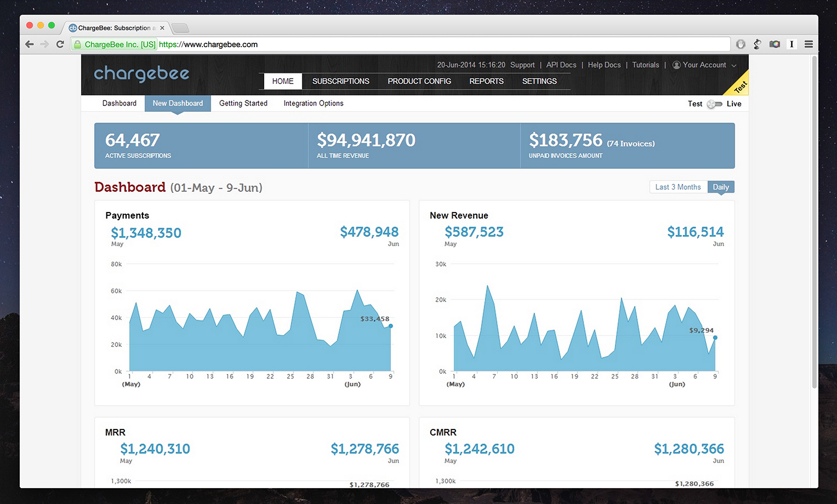837x504 pixels.
Task: Switch to the Integration Options tab
Action: pos(314,103)
